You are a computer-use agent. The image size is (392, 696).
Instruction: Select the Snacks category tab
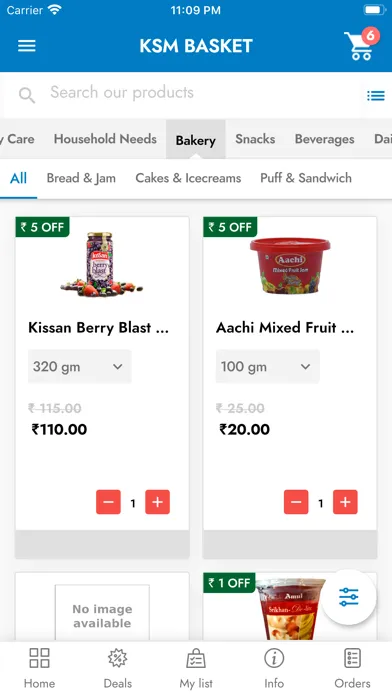(x=255, y=139)
